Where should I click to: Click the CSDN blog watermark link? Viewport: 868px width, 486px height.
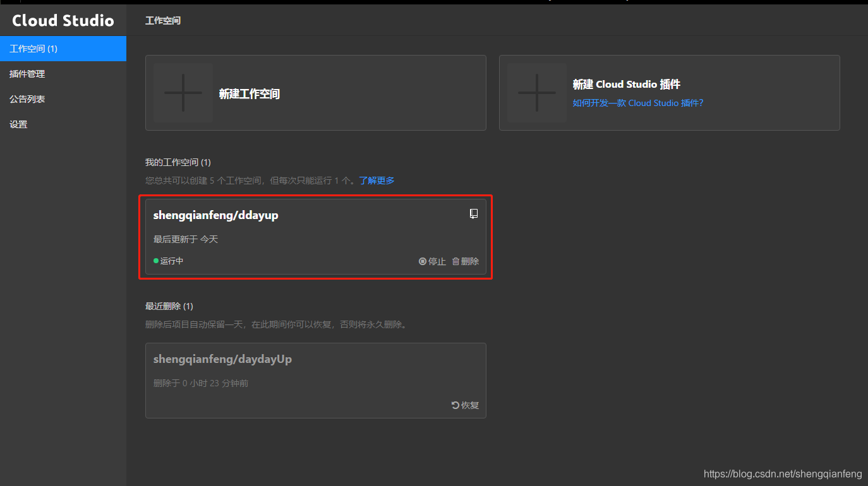coord(783,473)
